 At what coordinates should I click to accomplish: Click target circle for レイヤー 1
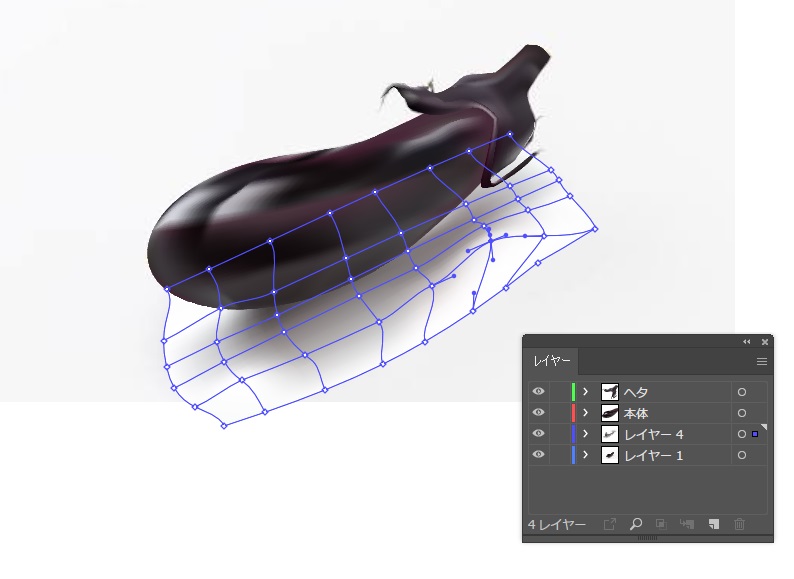click(x=742, y=455)
